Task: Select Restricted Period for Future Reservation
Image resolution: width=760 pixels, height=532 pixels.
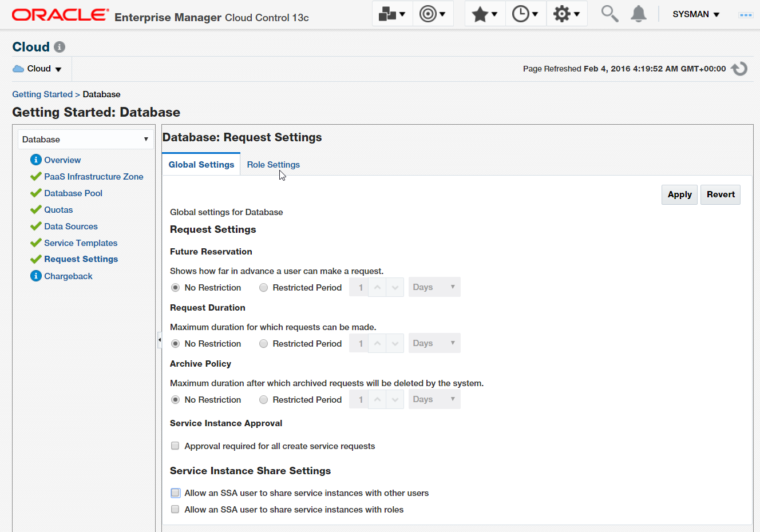Action: 263,288
